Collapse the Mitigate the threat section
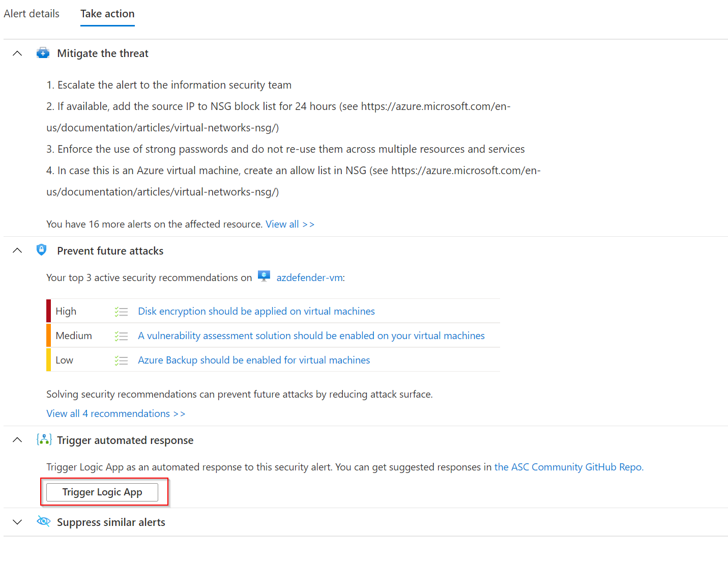728x585 pixels. [x=17, y=53]
